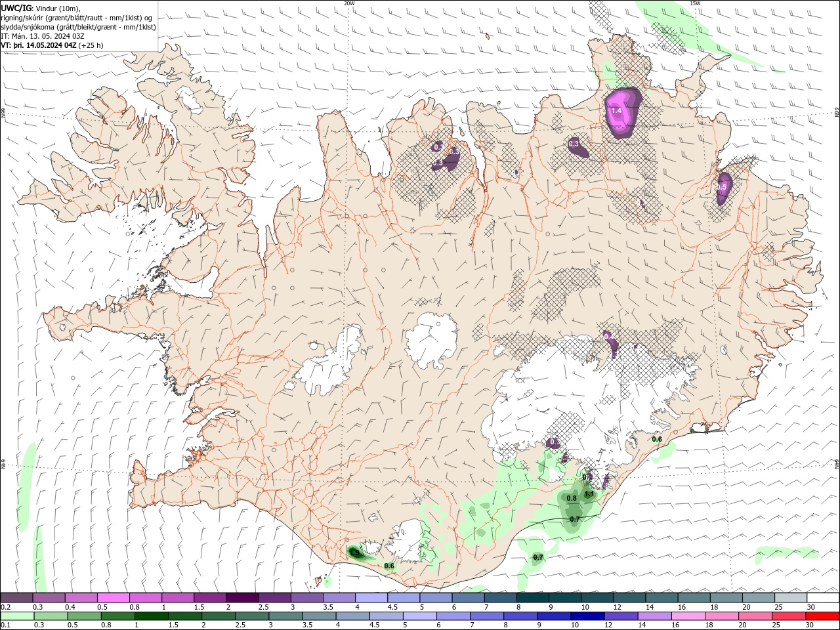The image size is (840, 630).
Task: Click the "0.2" label under the upper scale
Action: [x=6, y=607]
